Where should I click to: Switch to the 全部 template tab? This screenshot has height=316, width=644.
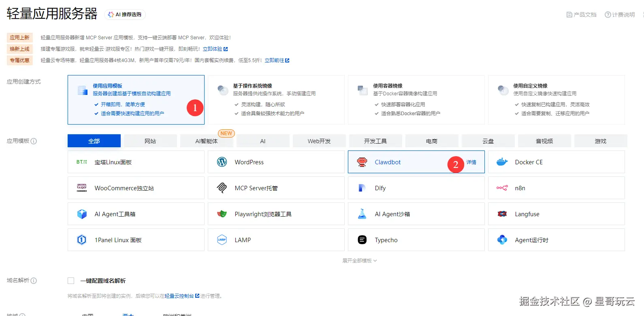(x=94, y=141)
